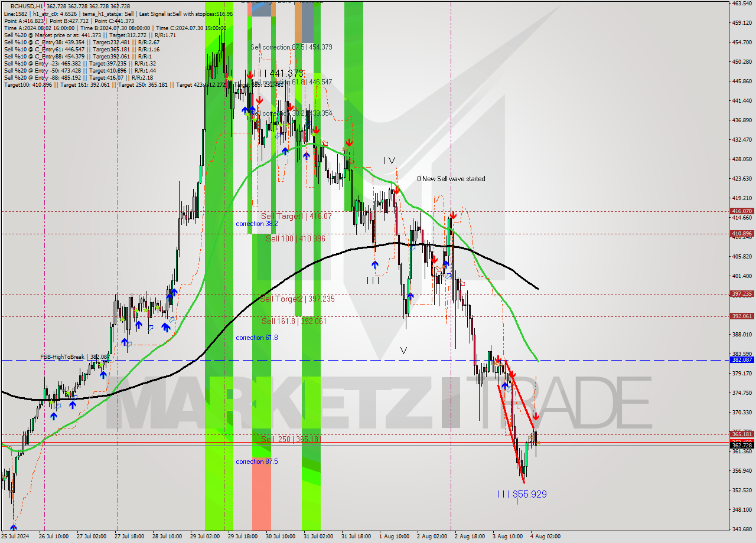
Task: Select the 'Sell 250 | 365.181' label
Action: [x=291, y=439]
